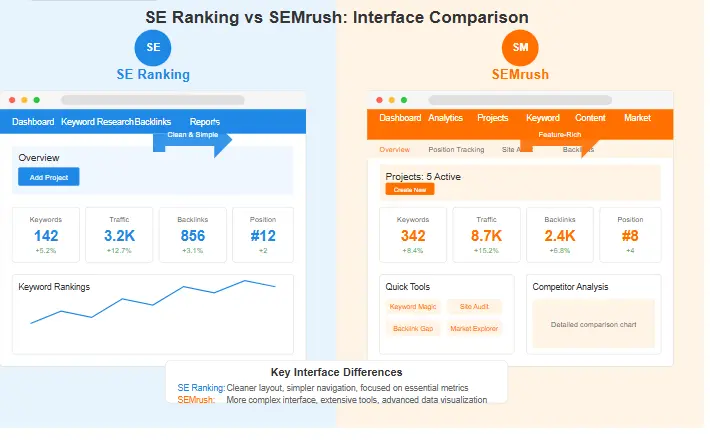
Task: Click the Position #8 metric card
Action: (630, 235)
